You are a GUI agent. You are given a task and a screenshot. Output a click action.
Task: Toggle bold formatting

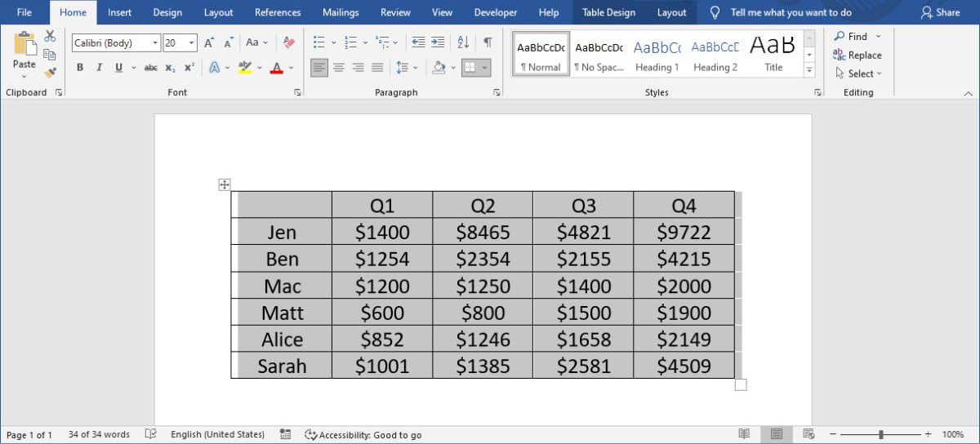pyautogui.click(x=80, y=68)
